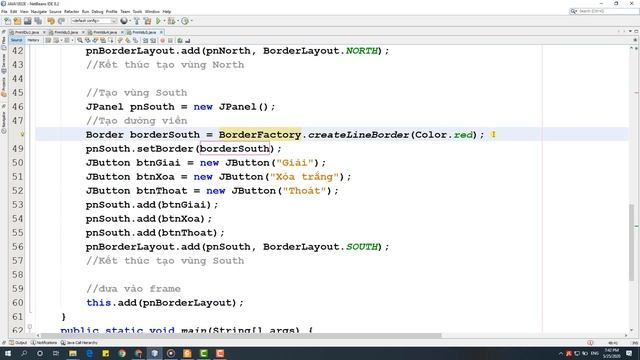
Task: Run the project with green play icon
Action: 158,21
